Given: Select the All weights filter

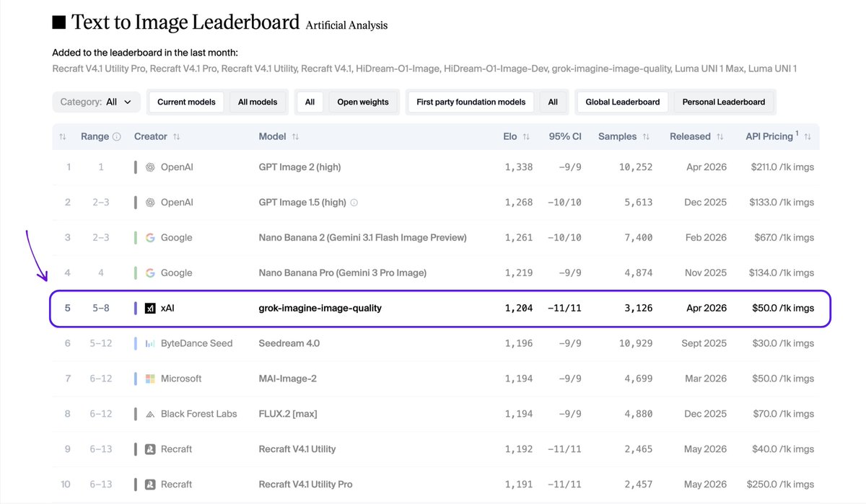Looking at the screenshot, I should [310, 102].
